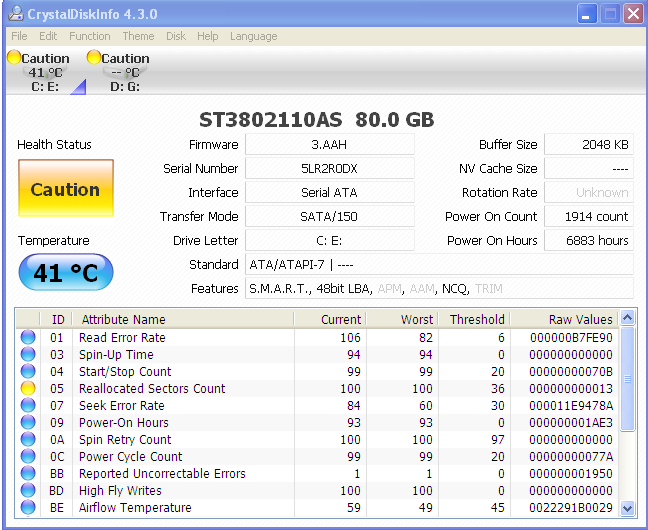648x530 pixels.
Task: Click the Threshold column header
Action: (474, 319)
